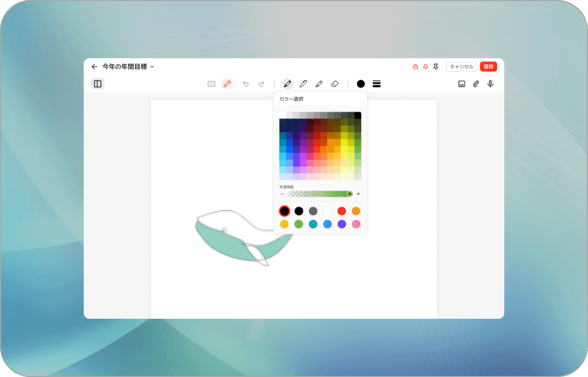Click the red 保存 button
The height and width of the screenshot is (377, 588).
[488, 66]
